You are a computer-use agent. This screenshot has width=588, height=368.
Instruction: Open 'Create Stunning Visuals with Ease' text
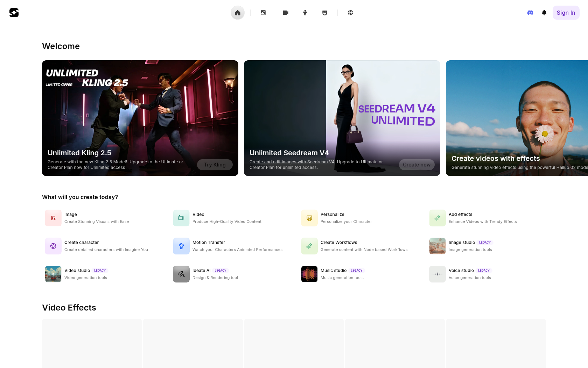pyautogui.click(x=97, y=222)
